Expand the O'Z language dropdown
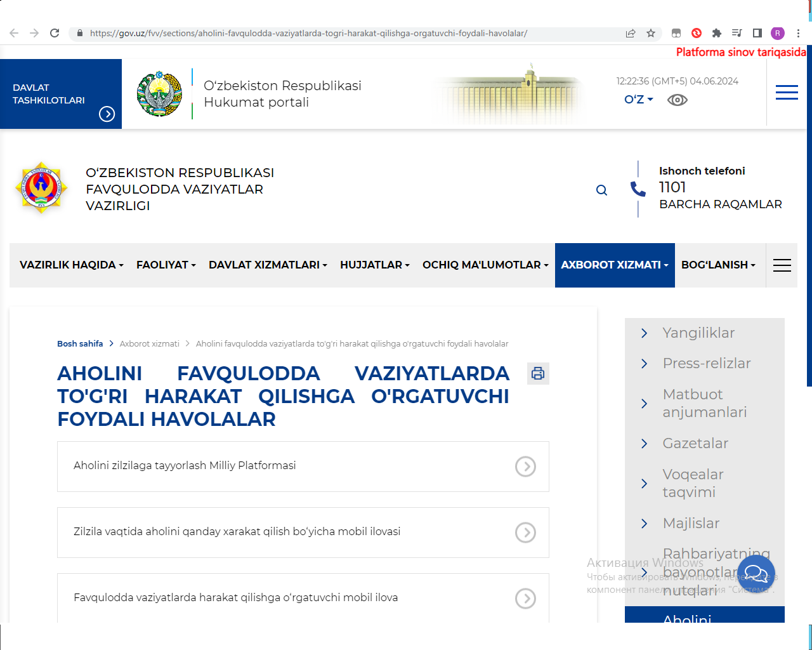 click(x=638, y=100)
